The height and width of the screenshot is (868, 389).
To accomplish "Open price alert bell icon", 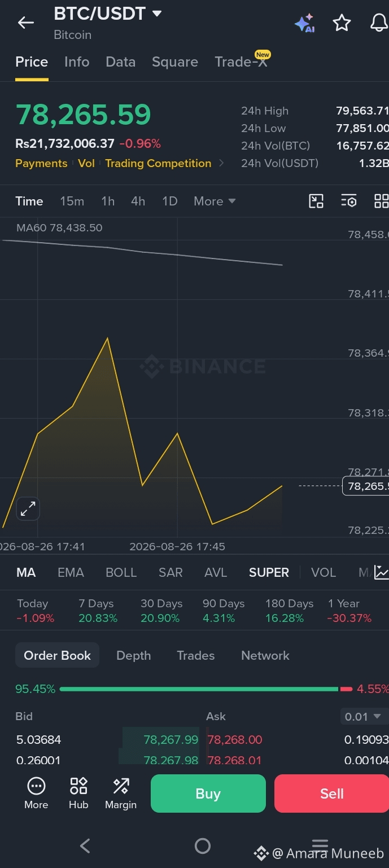I will click(x=379, y=23).
